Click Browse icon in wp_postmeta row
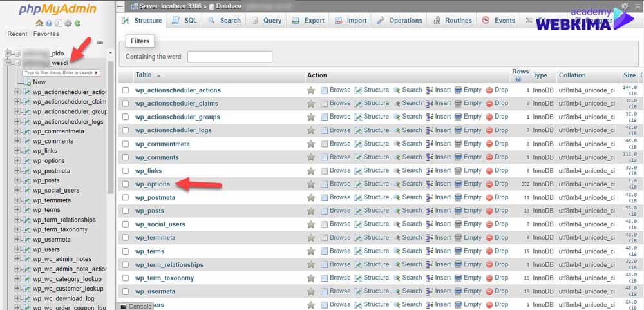 (325, 197)
